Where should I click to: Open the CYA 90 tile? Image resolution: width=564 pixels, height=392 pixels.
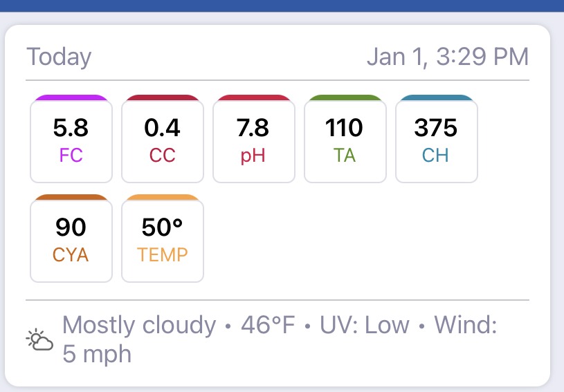[x=71, y=241]
